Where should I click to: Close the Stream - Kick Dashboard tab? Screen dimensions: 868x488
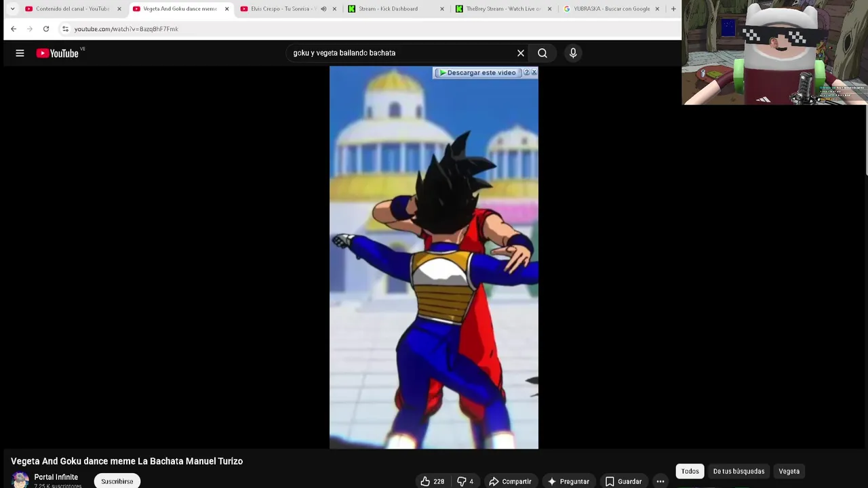(x=442, y=9)
